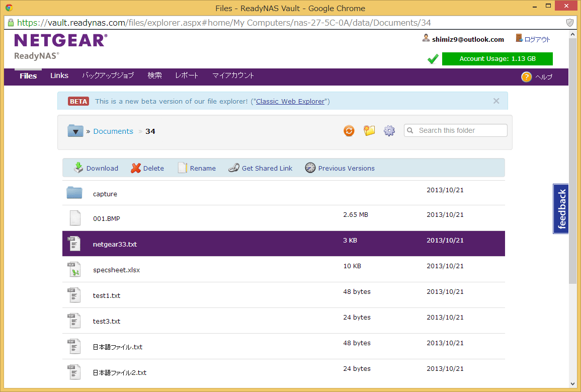Image resolution: width=581 pixels, height=392 pixels.
Task: Open Previous Versions clock icon
Action: pos(310,168)
